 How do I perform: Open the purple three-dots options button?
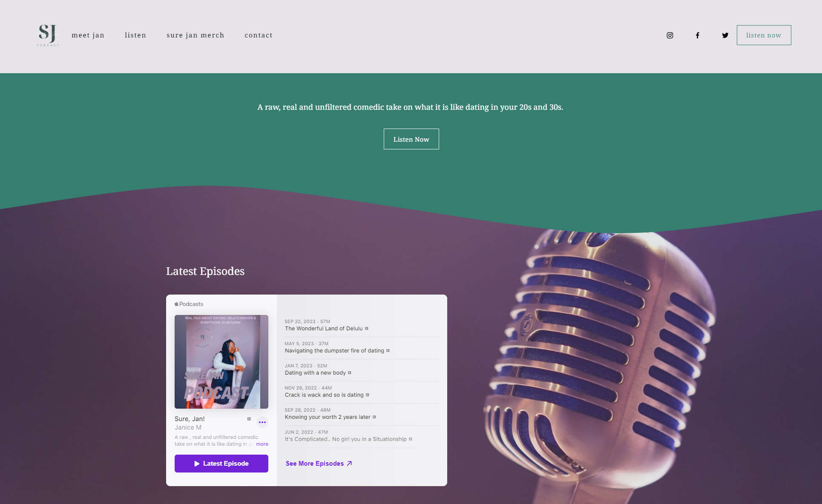click(x=262, y=422)
